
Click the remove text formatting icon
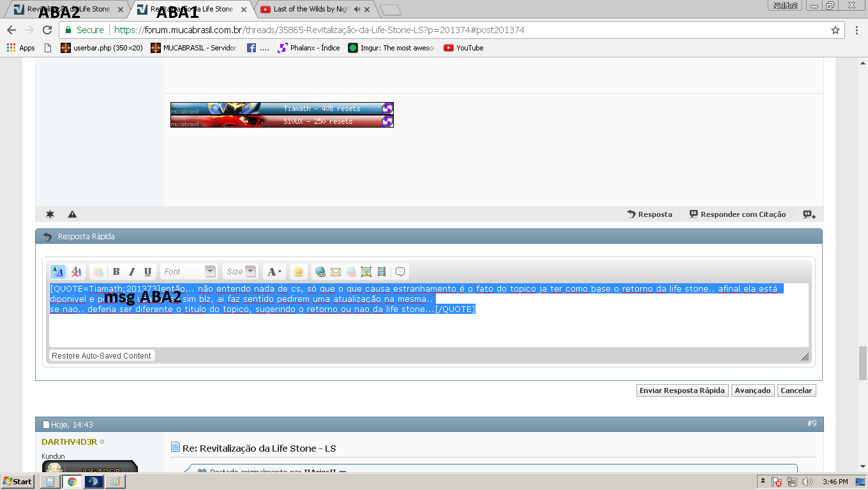click(77, 272)
